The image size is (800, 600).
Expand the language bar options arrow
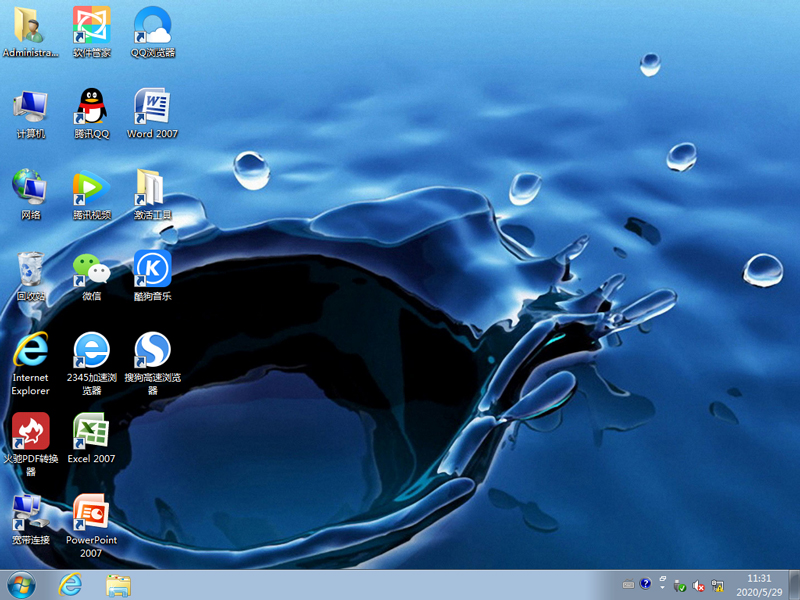click(661, 585)
